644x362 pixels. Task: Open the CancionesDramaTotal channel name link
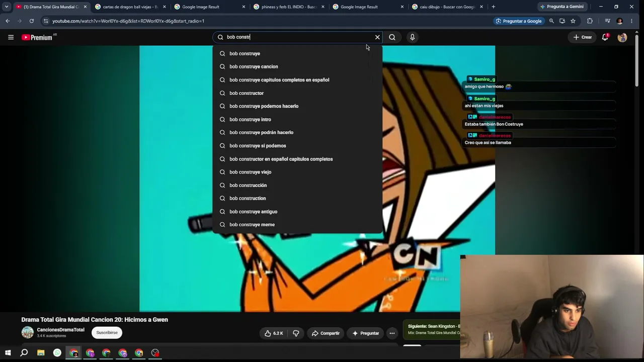pos(61,330)
